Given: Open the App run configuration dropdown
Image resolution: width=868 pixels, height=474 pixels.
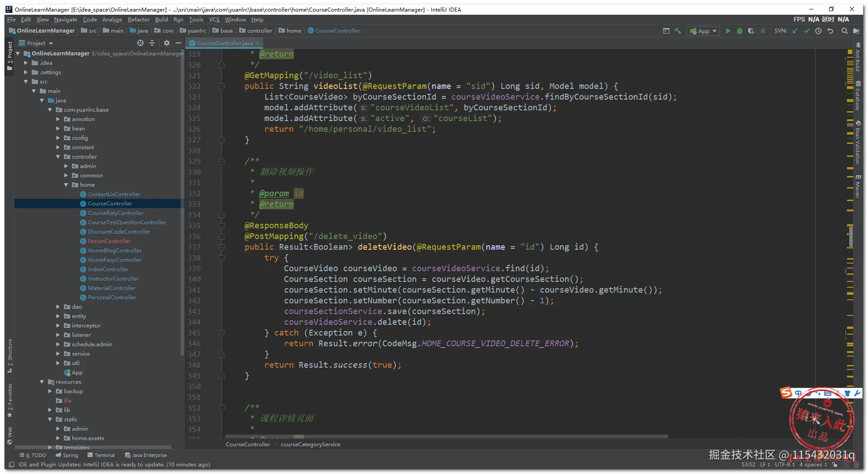Looking at the screenshot, I should click(x=703, y=31).
